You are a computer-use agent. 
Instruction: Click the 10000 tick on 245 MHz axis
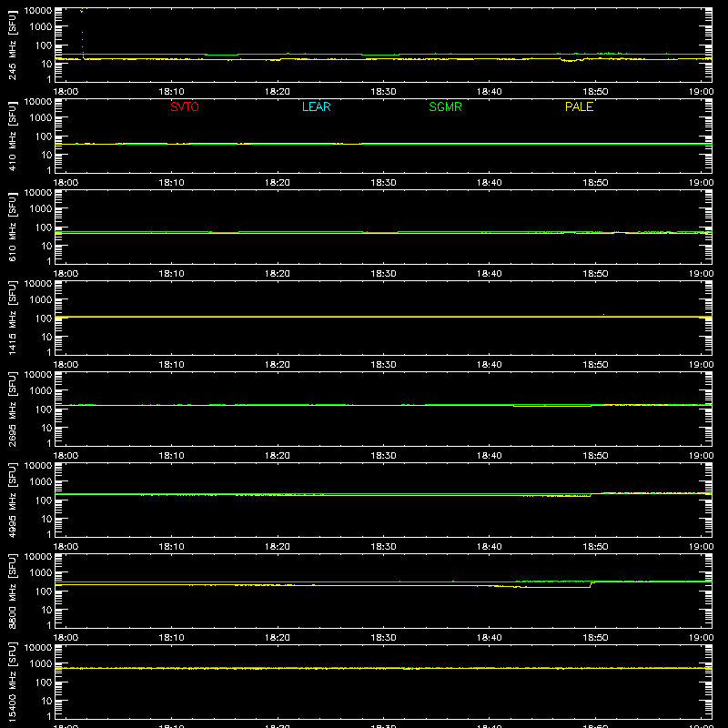click(x=38, y=11)
